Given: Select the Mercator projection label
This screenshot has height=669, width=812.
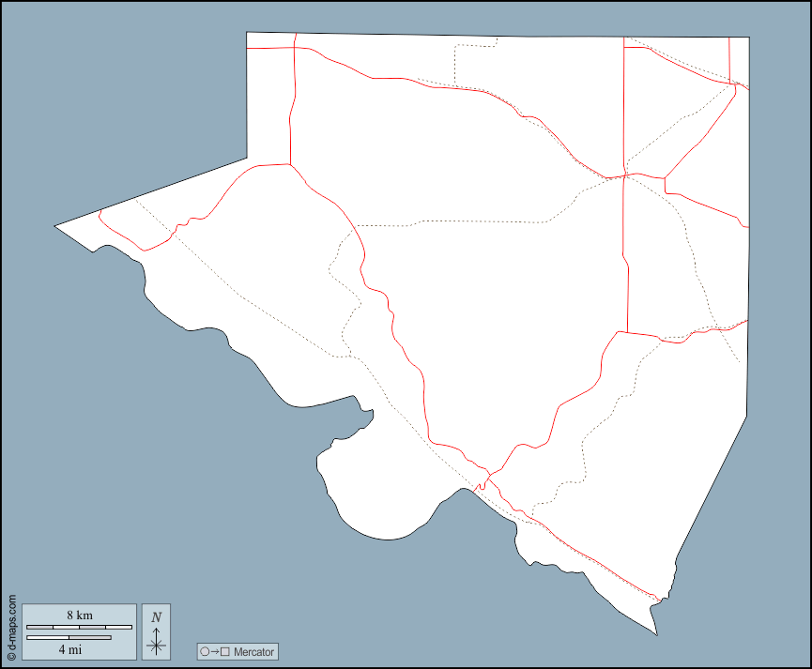Looking at the screenshot, I should 253,651.
